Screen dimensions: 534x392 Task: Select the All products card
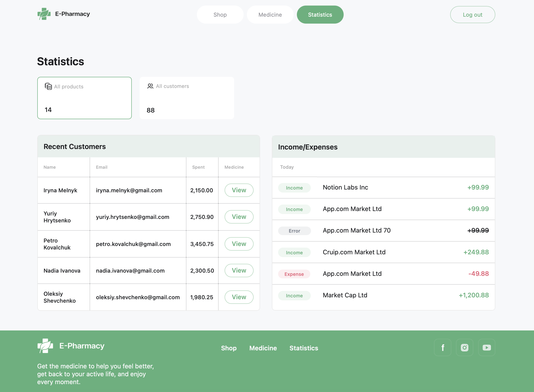tap(85, 98)
